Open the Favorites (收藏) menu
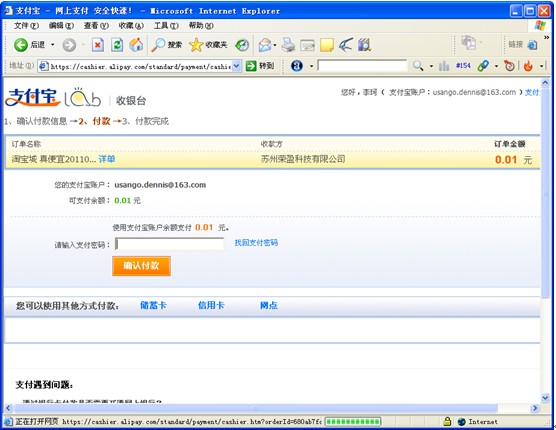 131,26
